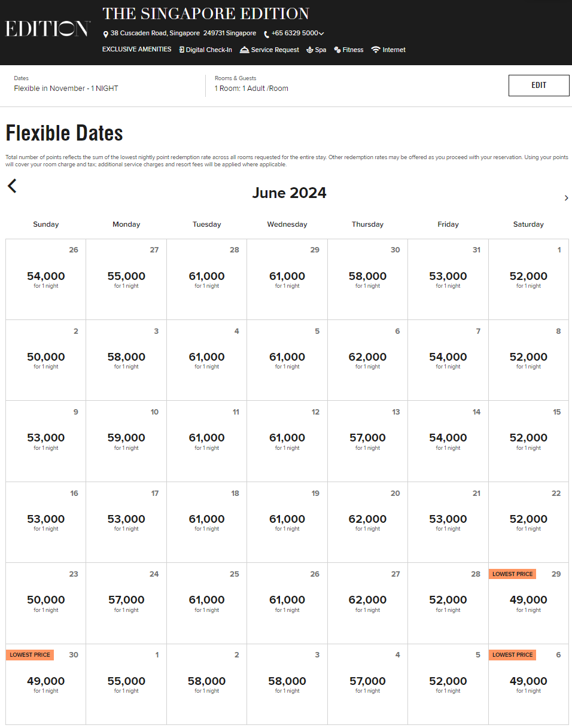Click the Service Request bell icon

coord(244,50)
